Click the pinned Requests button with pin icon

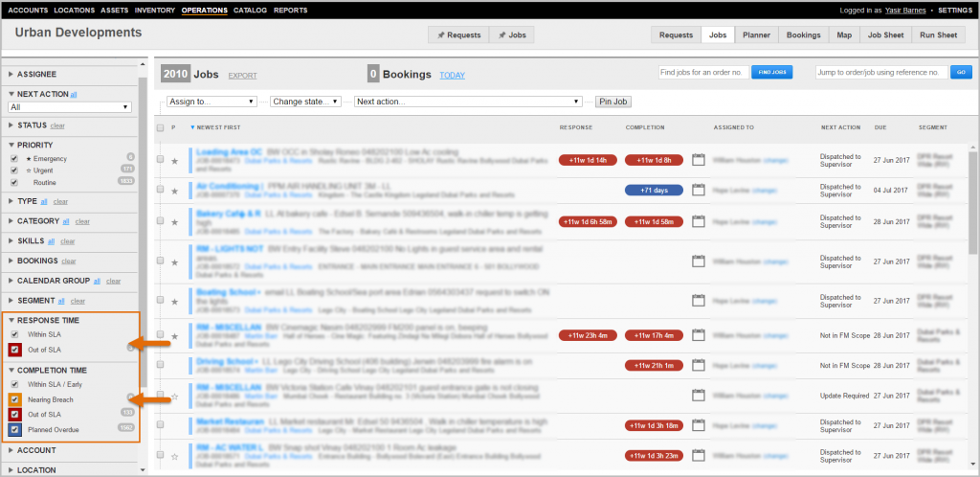458,35
